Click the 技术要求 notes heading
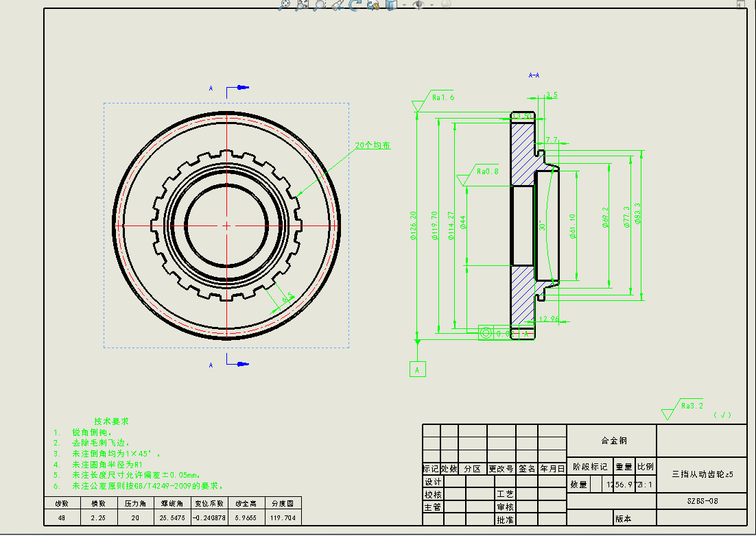Image resolution: width=756 pixels, height=536 pixels. [111, 421]
